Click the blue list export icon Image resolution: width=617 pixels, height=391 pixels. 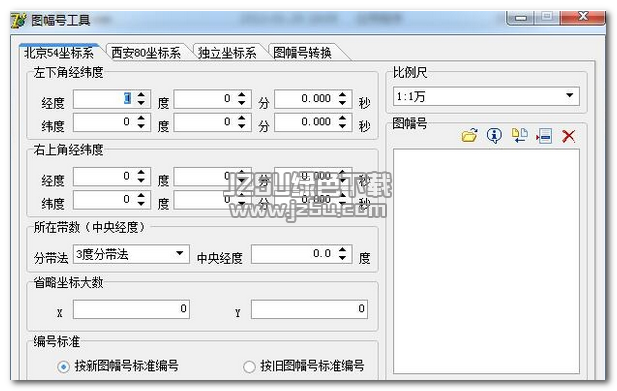[x=544, y=136]
